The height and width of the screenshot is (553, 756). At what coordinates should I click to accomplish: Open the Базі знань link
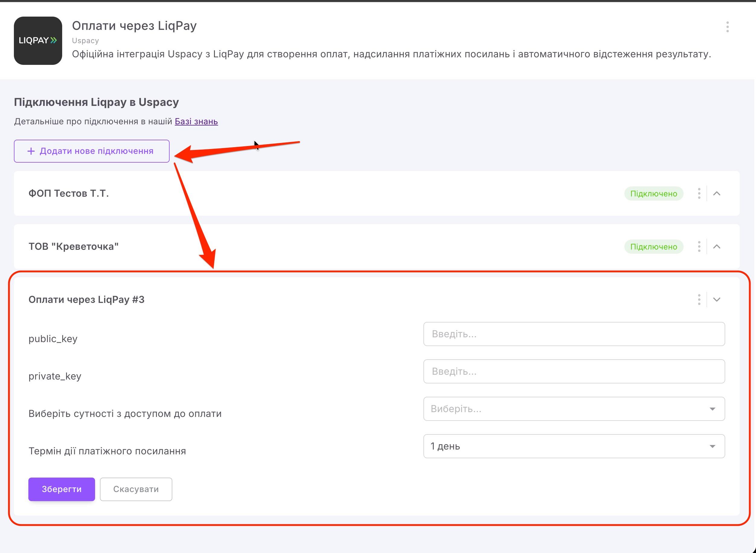[x=196, y=121]
